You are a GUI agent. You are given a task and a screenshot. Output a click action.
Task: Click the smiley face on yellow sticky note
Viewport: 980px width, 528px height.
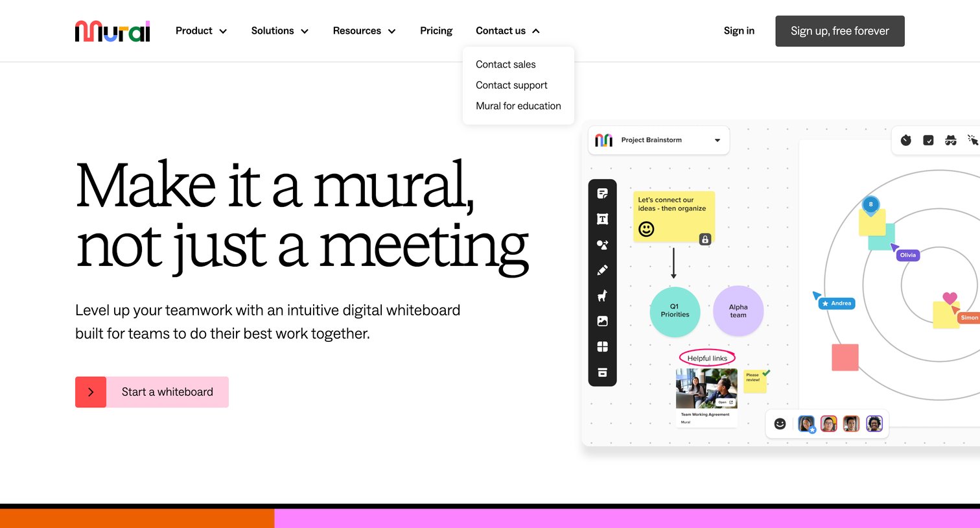646,228
